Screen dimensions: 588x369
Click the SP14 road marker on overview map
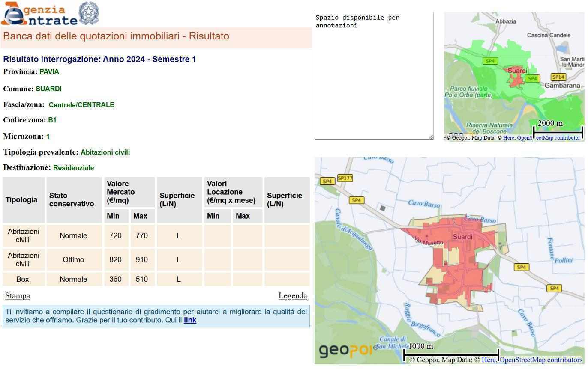point(558,77)
